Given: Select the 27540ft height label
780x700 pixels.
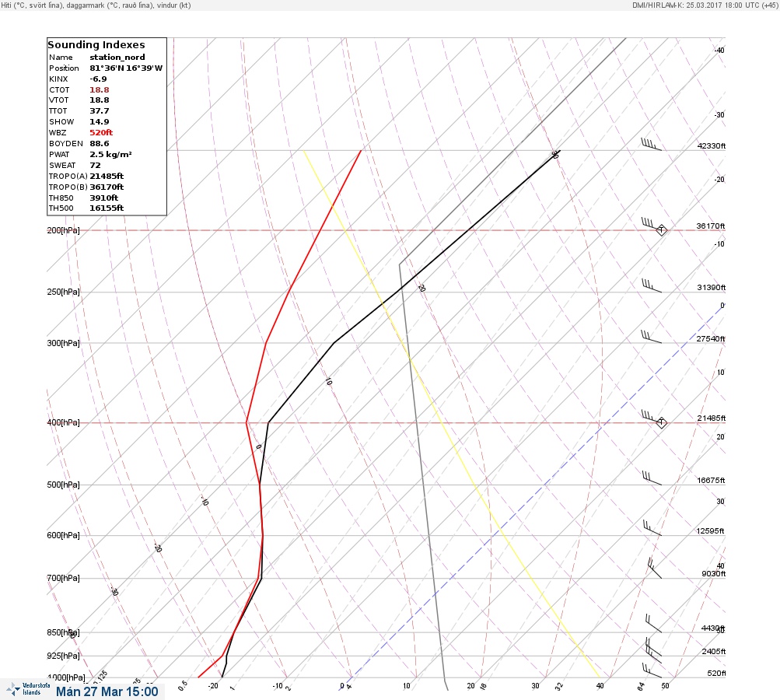Looking at the screenshot, I should [x=711, y=339].
